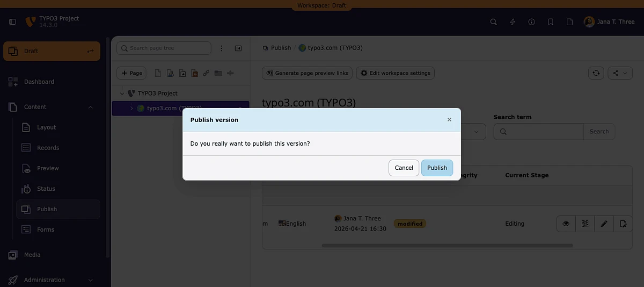
Task: Close the Publish version modal
Action: 449,120
